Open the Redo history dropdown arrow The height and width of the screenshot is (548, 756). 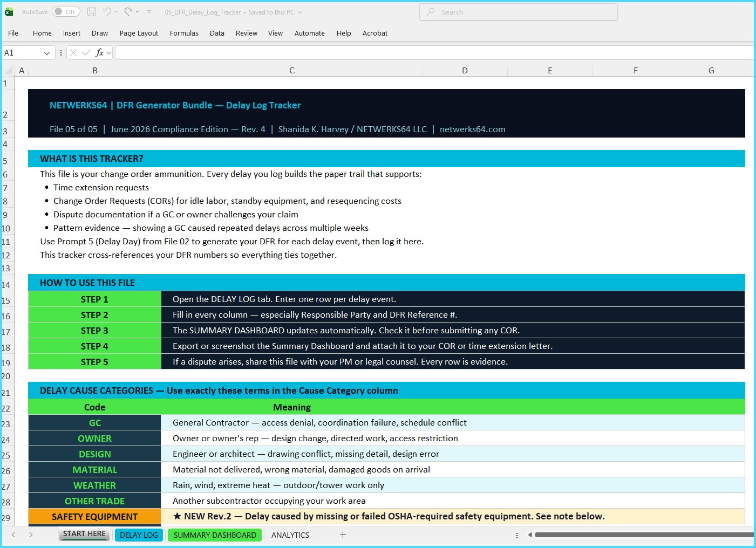(x=138, y=12)
